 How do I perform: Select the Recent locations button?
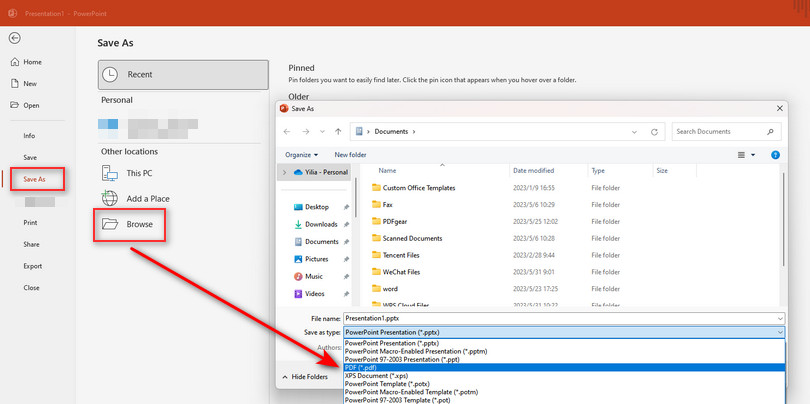coord(183,75)
